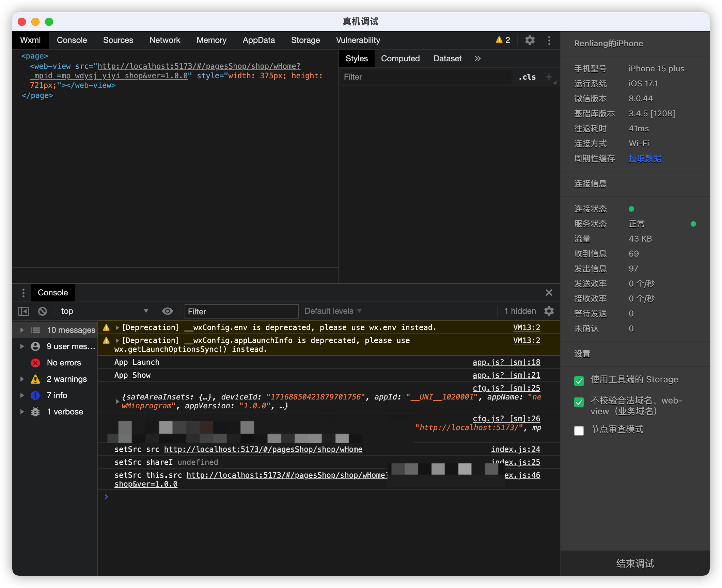This screenshot has width=722, height=588.
Task: Open the Default levels dropdown
Action: coord(333,311)
